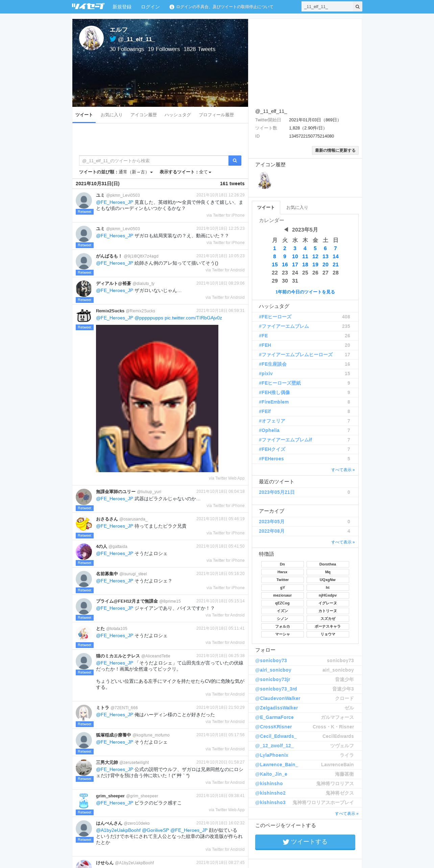
Task: Open followed account @sonicboy73
Action: tap(271, 660)
